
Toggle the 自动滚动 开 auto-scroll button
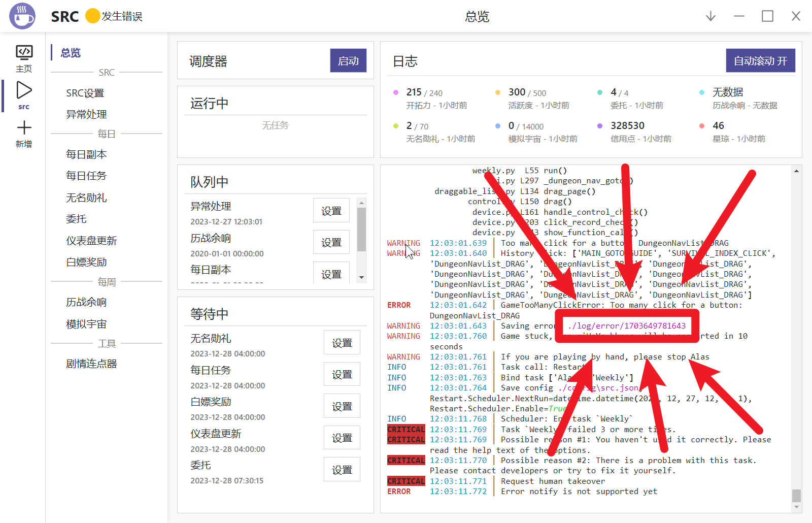(760, 61)
